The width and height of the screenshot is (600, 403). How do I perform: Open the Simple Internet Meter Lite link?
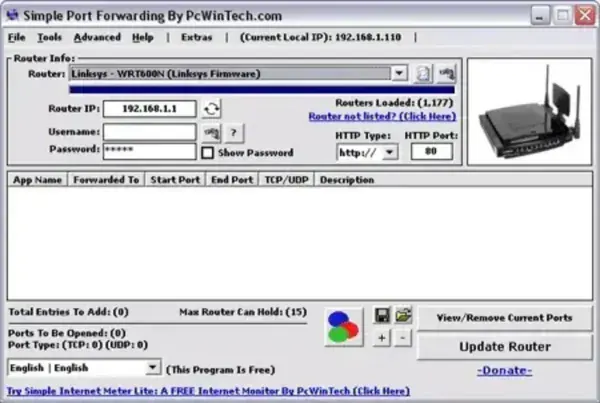tap(209, 391)
